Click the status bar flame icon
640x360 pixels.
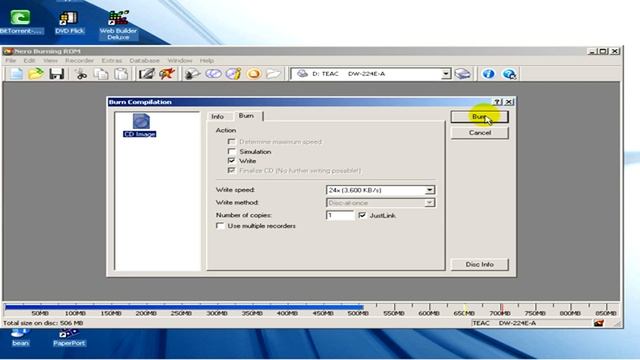[599, 323]
